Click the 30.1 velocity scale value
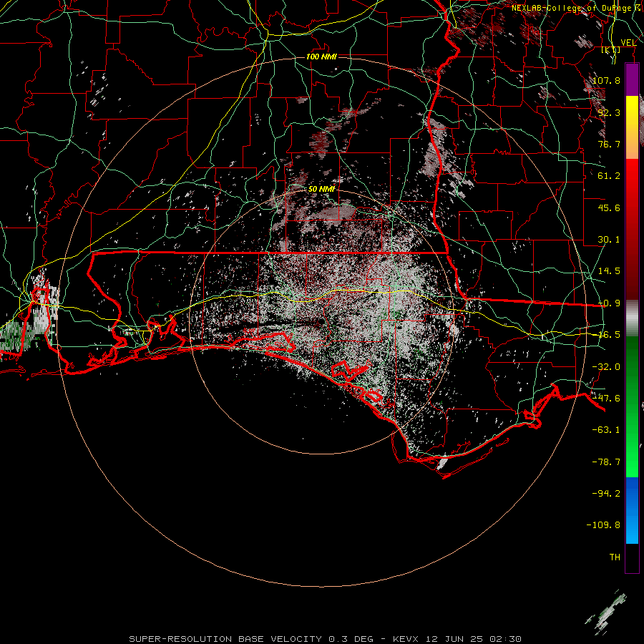 coord(609,240)
